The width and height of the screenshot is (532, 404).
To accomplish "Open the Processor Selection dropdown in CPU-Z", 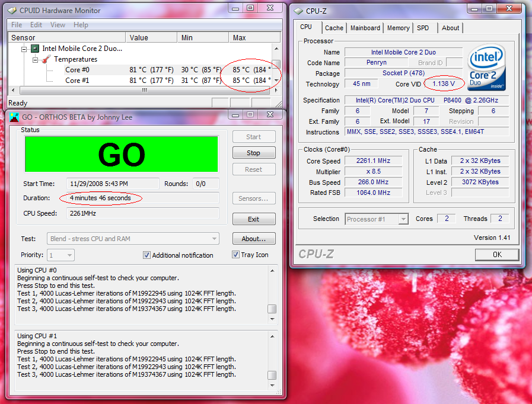I will [403, 219].
